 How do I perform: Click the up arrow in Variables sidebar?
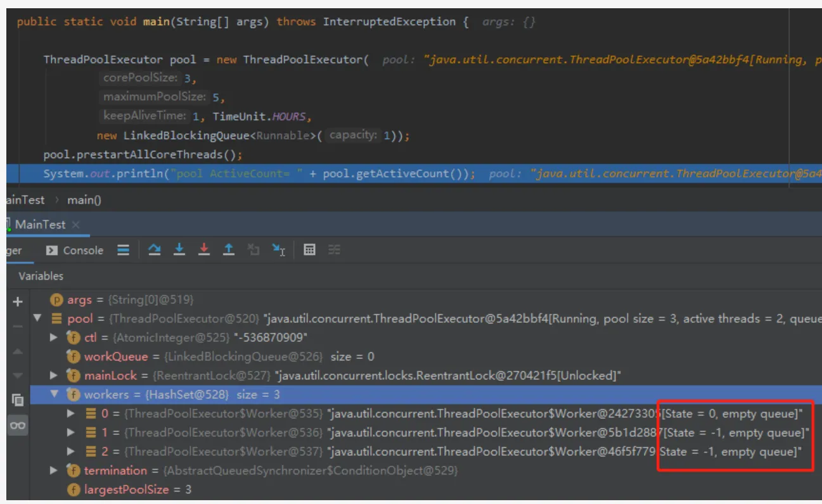point(18,351)
